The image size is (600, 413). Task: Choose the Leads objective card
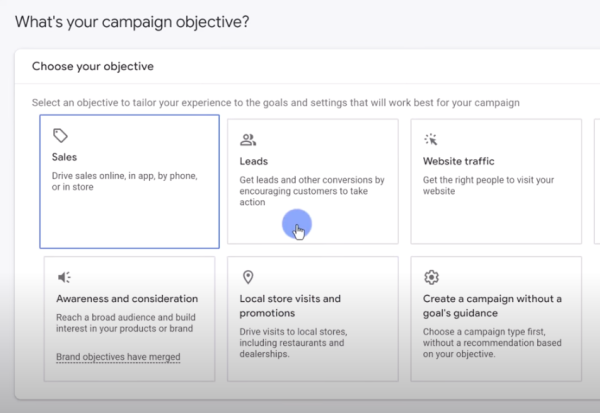point(313,181)
